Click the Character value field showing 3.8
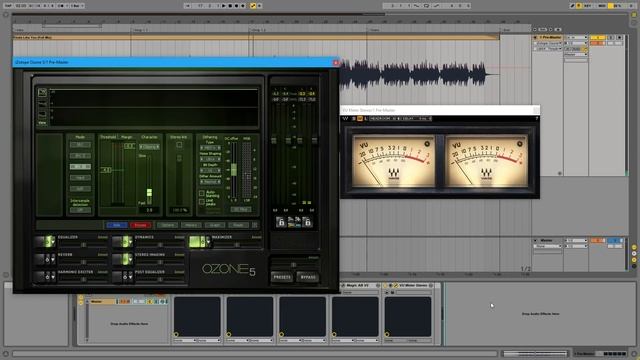This screenshot has width=640, height=360. tap(149, 210)
